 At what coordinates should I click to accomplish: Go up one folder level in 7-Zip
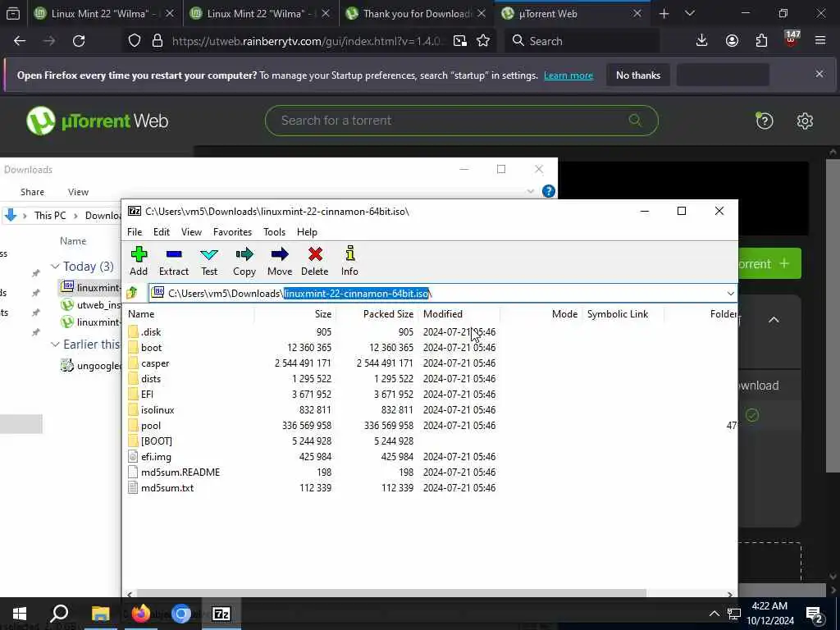coord(132,293)
